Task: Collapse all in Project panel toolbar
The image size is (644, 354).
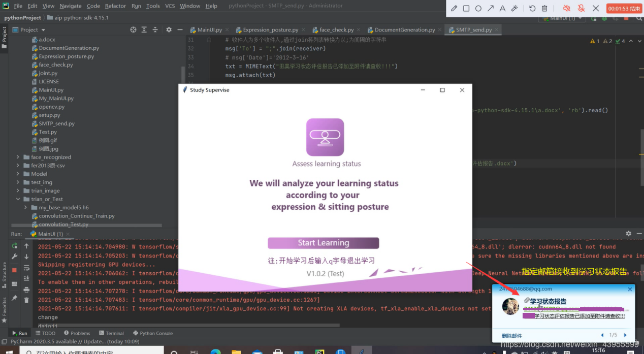Action: pyautogui.click(x=155, y=29)
